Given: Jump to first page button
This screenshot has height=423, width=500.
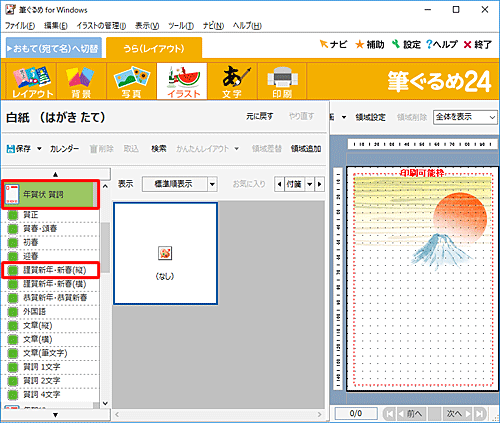Looking at the screenshot, I should (389, 414).
